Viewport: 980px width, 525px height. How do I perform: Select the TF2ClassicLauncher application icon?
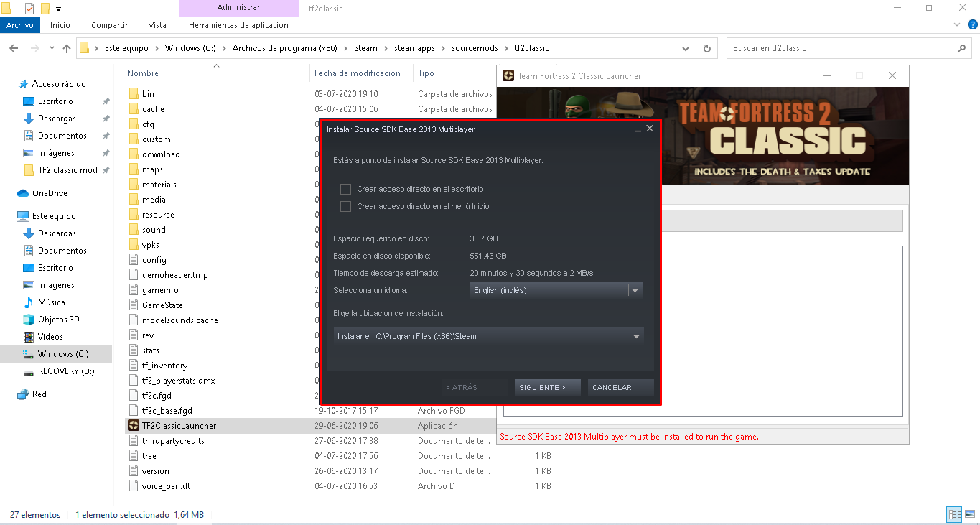(x=133, y=426)
